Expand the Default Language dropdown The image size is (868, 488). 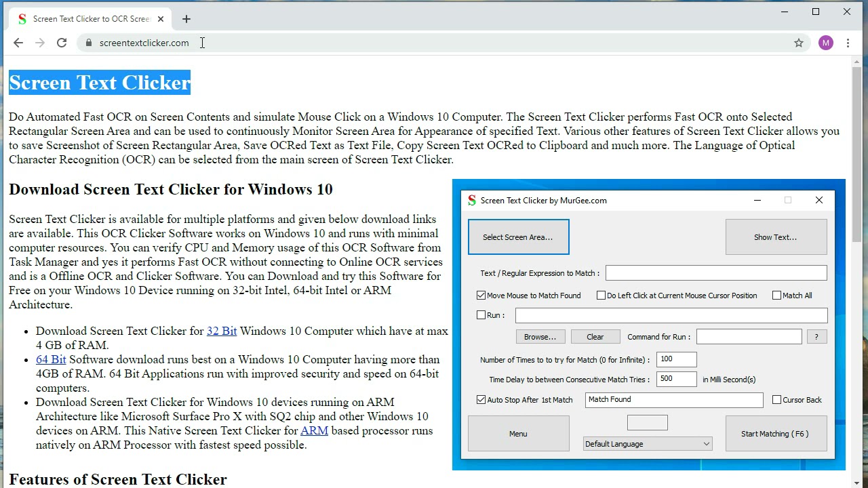pos(648,444)
